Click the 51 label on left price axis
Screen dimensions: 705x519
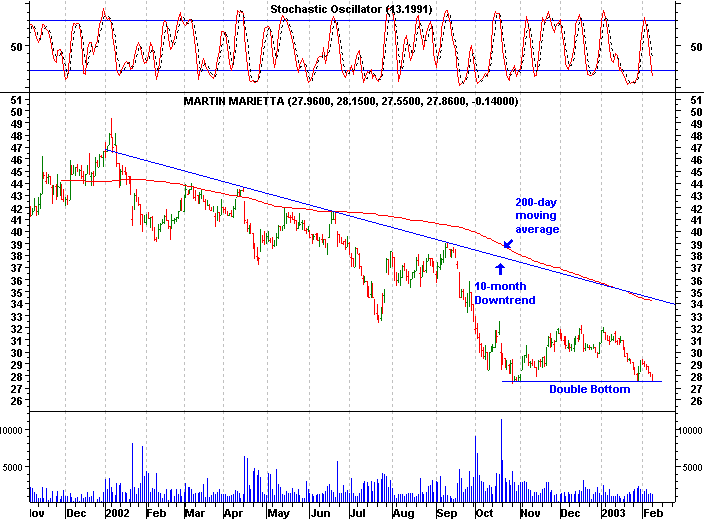pos(16,100)
